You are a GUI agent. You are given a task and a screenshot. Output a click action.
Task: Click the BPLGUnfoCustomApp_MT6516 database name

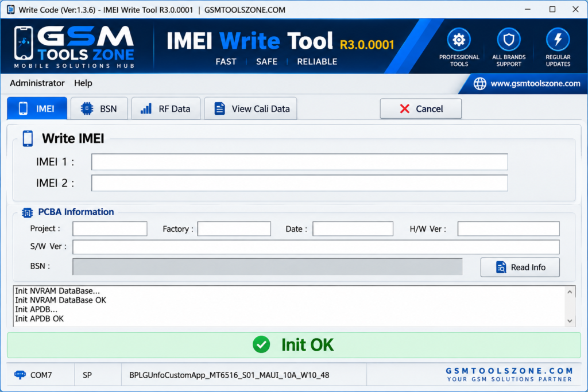[x=229, y=375]
